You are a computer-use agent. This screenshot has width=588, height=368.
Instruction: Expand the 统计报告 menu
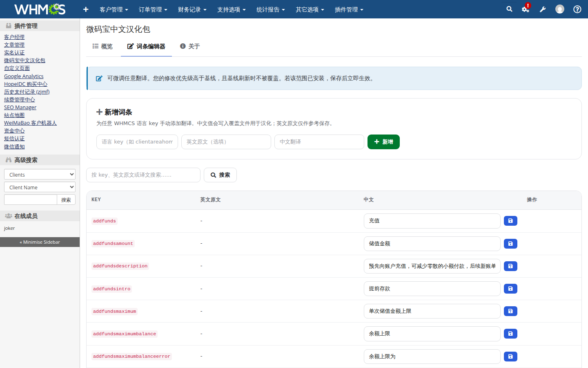[271, 9]
